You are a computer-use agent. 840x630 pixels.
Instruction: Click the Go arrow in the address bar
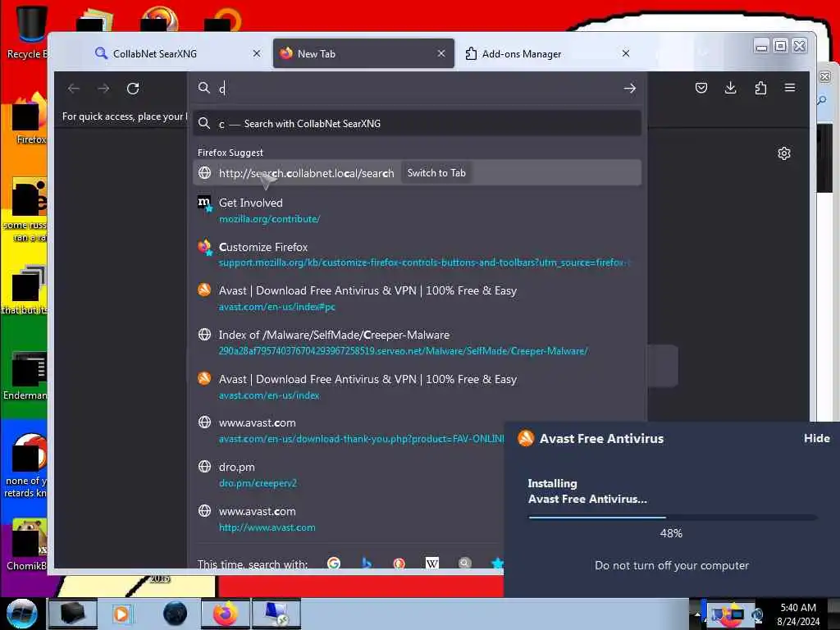coord(629,89)
